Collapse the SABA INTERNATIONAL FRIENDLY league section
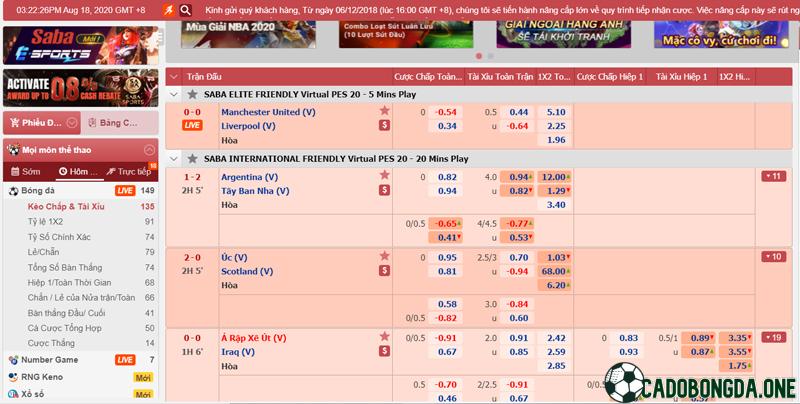 pyautogui.click(x=174, y=159)
